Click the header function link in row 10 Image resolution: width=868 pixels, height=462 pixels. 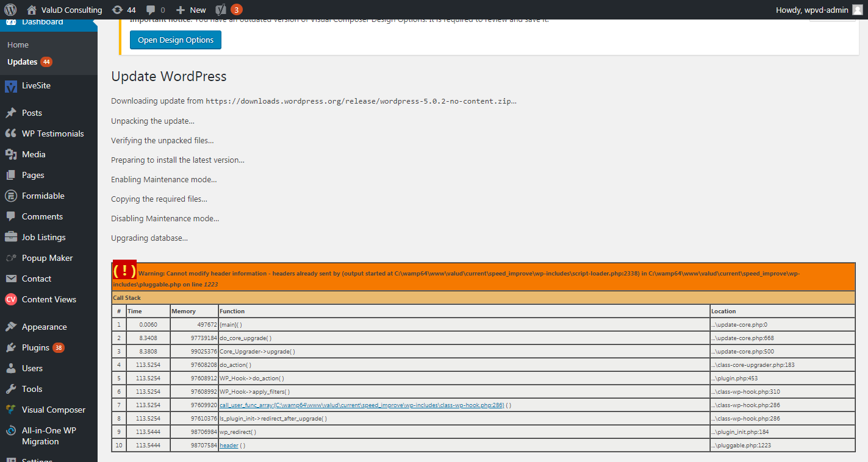pyautogui.click(x=229, y=446)
